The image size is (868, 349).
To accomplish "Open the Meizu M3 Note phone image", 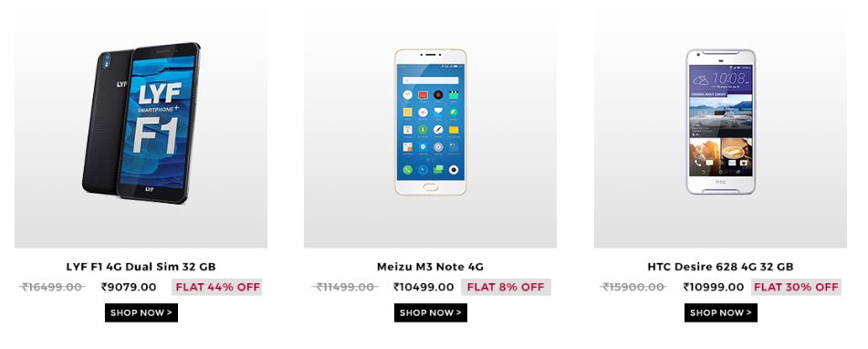I will 430,128.
